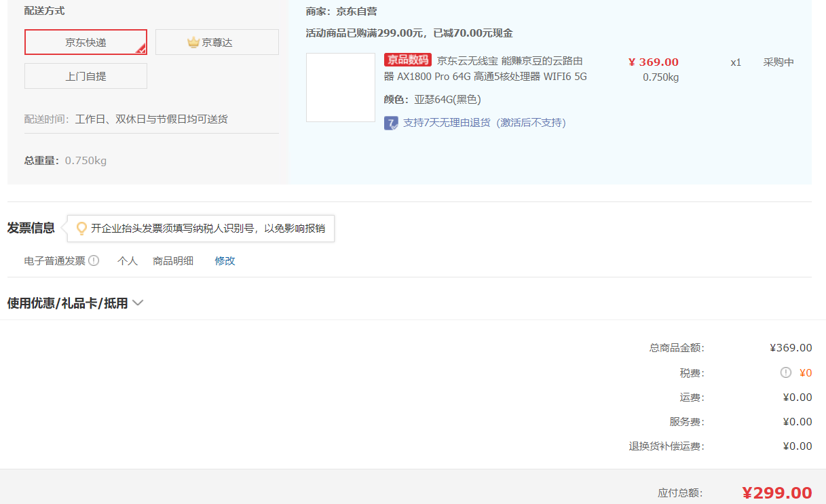Open the product thumbnail image

[341, 88]
